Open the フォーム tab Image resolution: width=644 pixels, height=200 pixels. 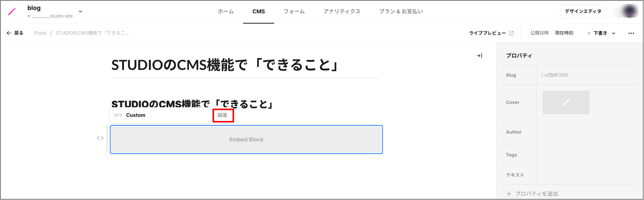[x=294, y=11]
